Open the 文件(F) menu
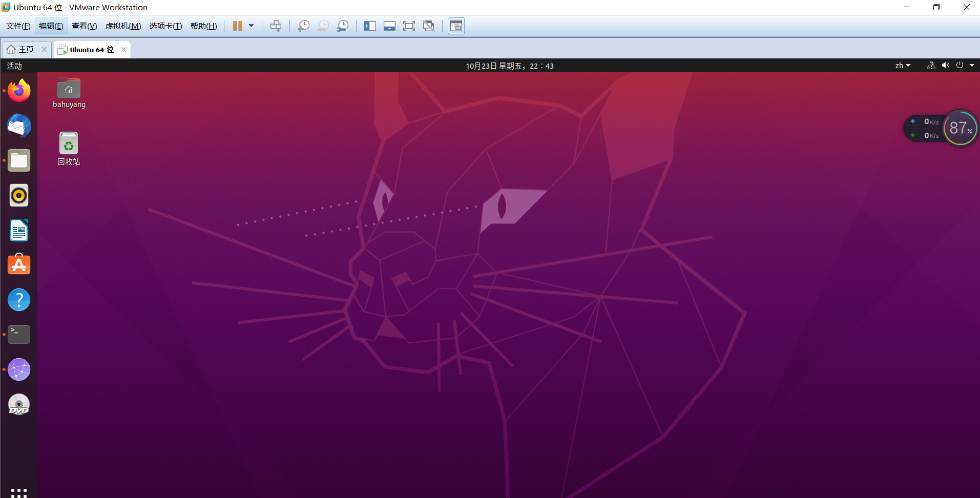 (18, 26)
